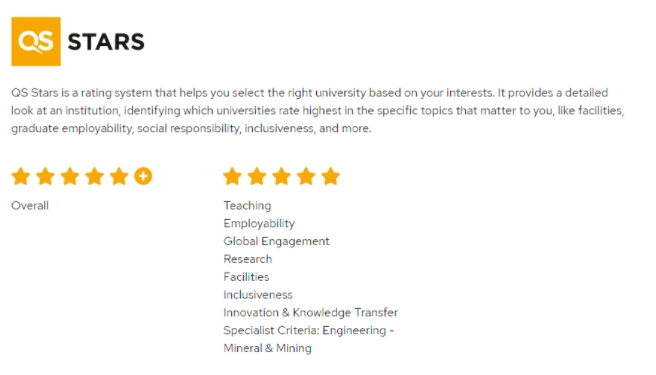Click the last star above Teaching

tap(331, 176)
